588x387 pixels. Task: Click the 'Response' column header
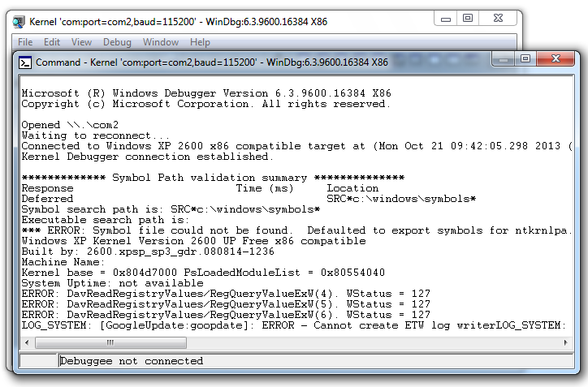[47, 188]
